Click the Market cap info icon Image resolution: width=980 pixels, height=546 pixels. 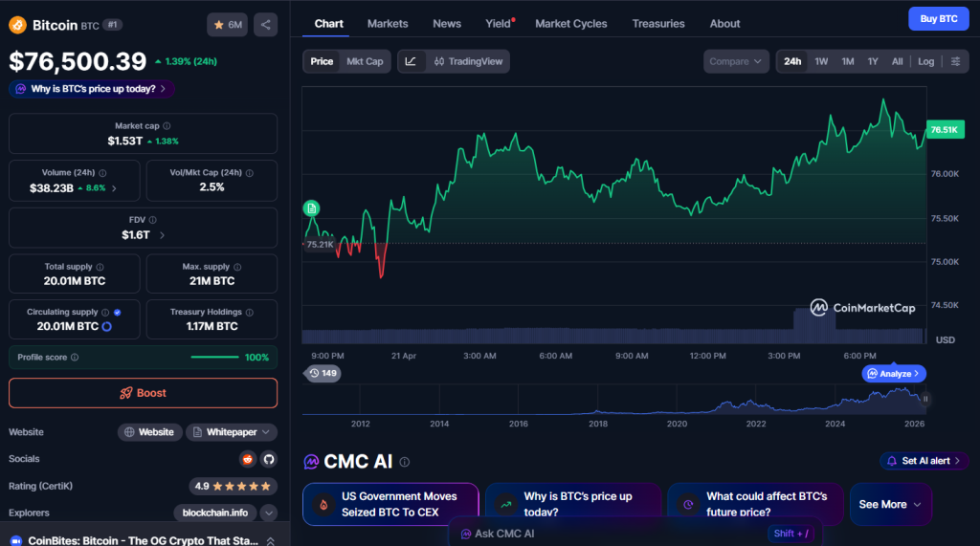click(x=167, y=126)
